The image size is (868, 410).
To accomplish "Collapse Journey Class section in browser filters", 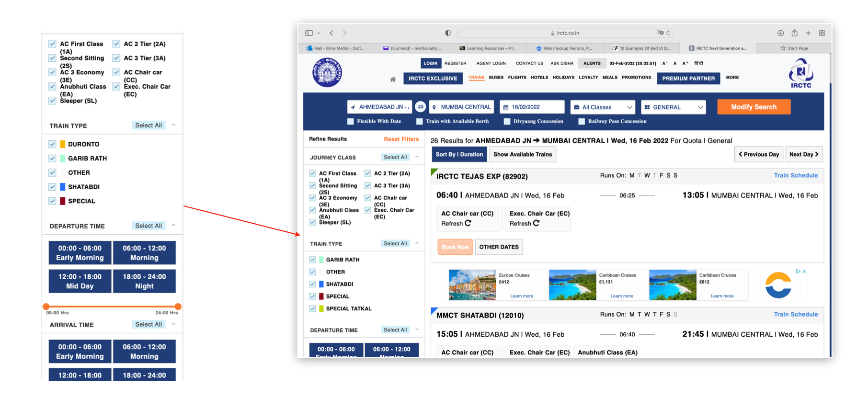I will coord(417,157).
